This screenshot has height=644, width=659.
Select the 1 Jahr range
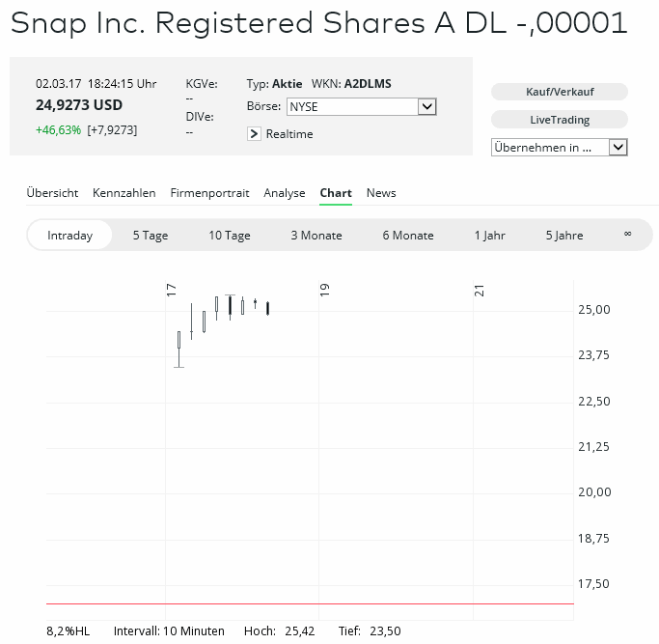[x=489, y=236]
